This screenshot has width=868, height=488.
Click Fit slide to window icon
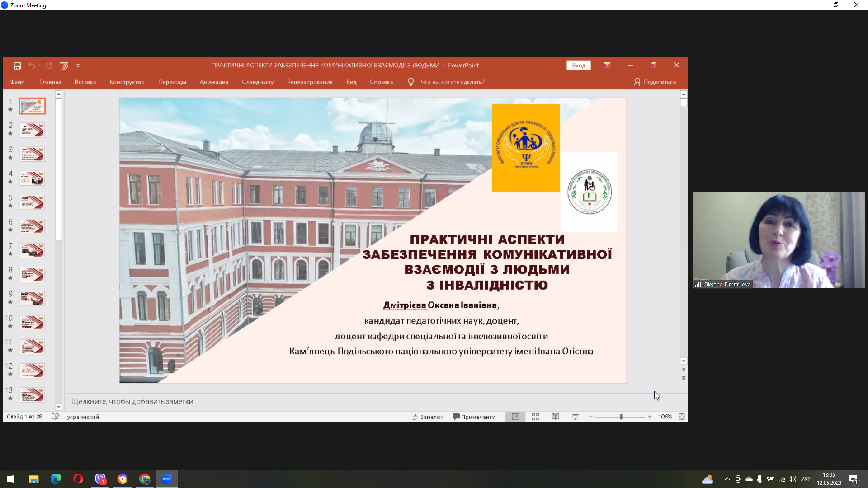tap(682, 417)
